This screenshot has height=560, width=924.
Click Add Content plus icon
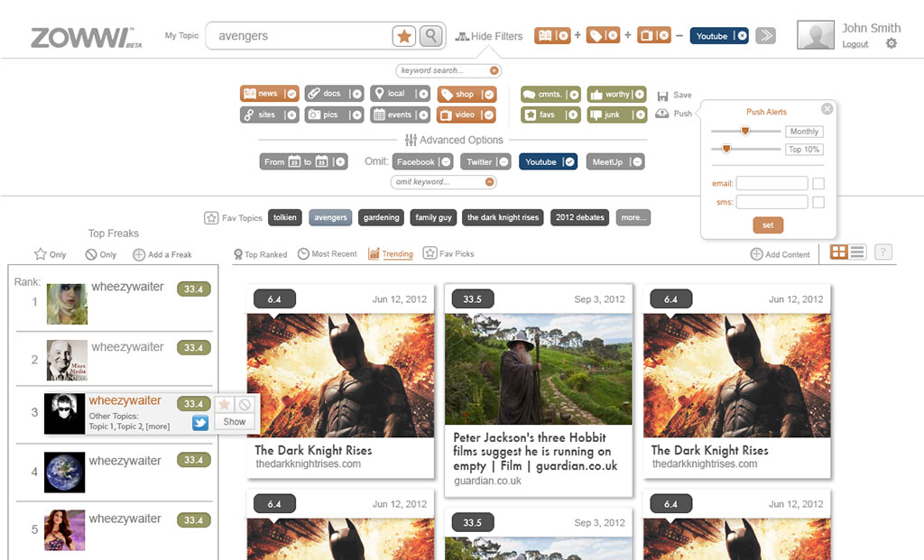pos(757,254)
